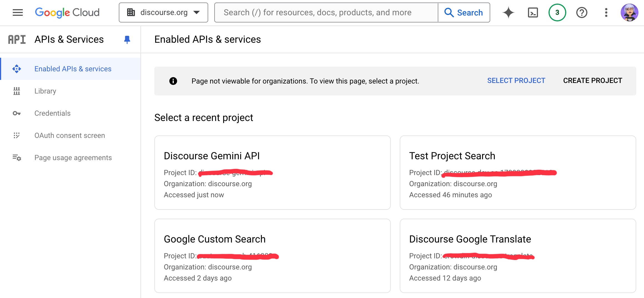Click the 'Select a recent project' heading

click(x=204, y=118)
